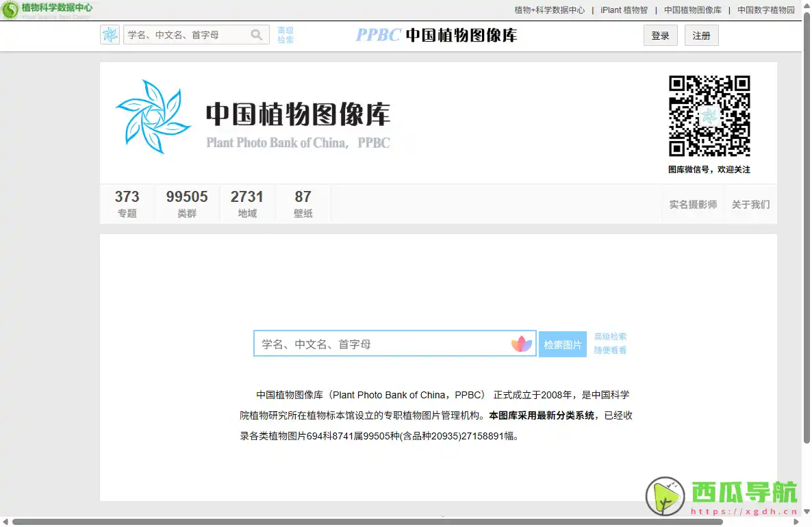Click the 登录 login button
This screenshot has width=812, height=527.
point(660,36)
